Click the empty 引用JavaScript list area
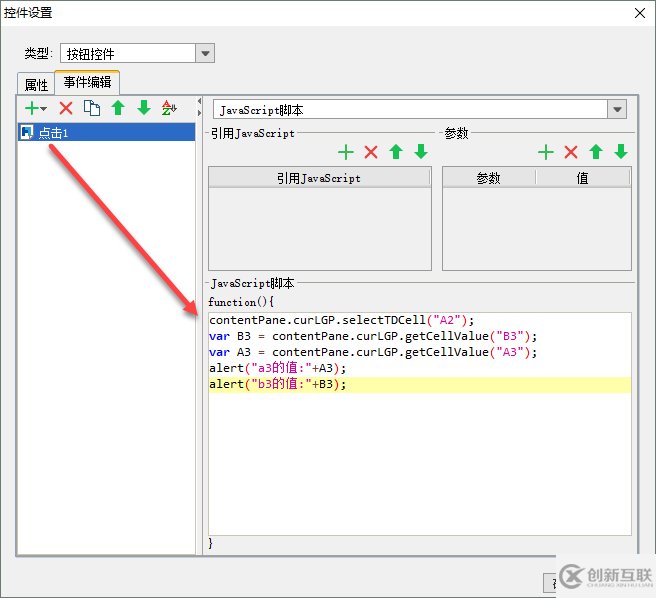The image size is (656, 598). pyautogui.click(x=320, y=228)
